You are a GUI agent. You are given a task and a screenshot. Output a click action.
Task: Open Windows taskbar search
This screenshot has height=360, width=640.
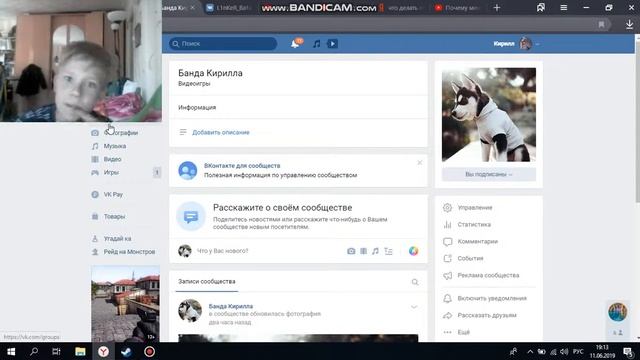coord(34,351)
